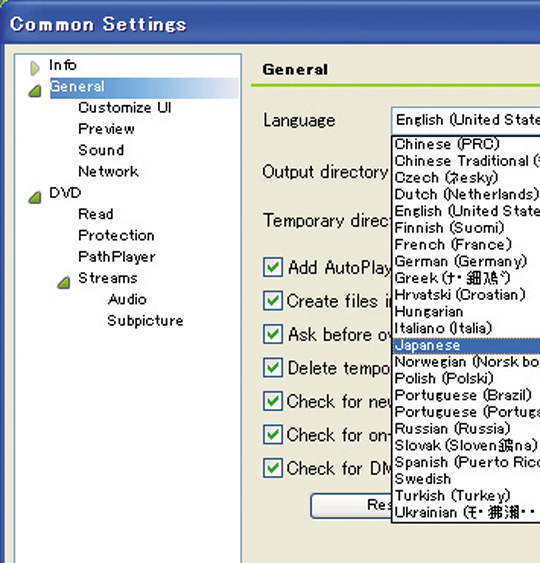Choose Japanese from the language list
This screenshot has width=540, height=563.
coord(466,345)
